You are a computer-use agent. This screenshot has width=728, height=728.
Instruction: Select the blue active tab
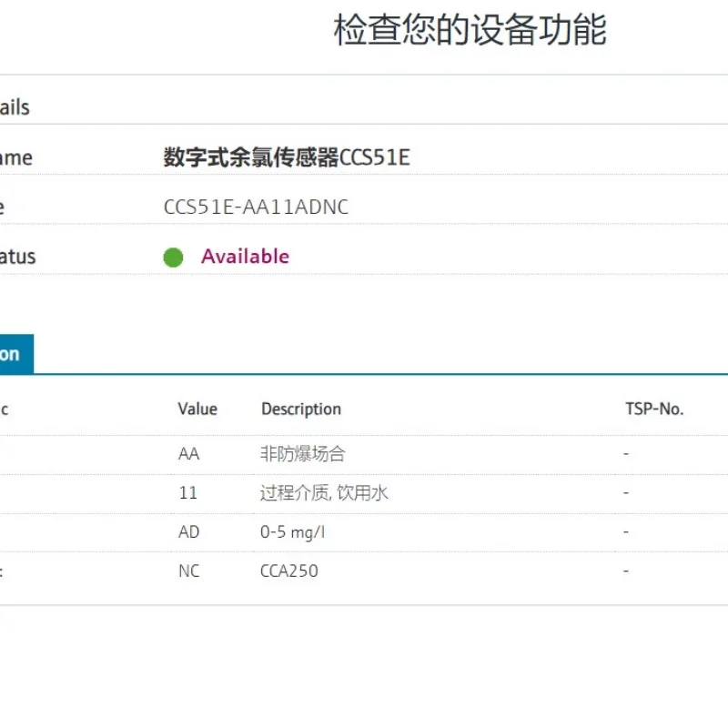[16, 354]
